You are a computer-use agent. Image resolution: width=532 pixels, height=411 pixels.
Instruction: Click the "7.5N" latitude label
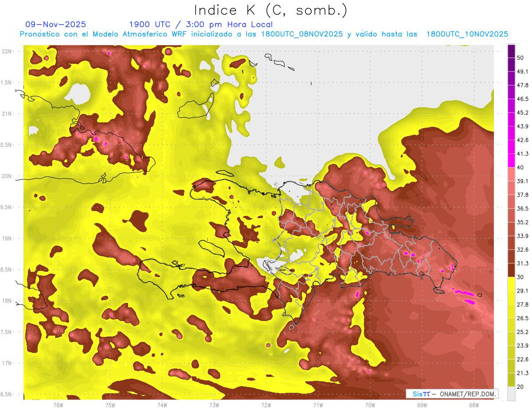click(6, 332)
